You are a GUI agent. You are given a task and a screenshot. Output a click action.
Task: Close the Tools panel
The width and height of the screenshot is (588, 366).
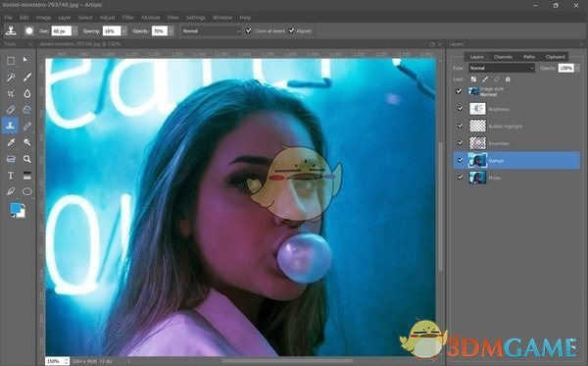click(x=30, y=44)
